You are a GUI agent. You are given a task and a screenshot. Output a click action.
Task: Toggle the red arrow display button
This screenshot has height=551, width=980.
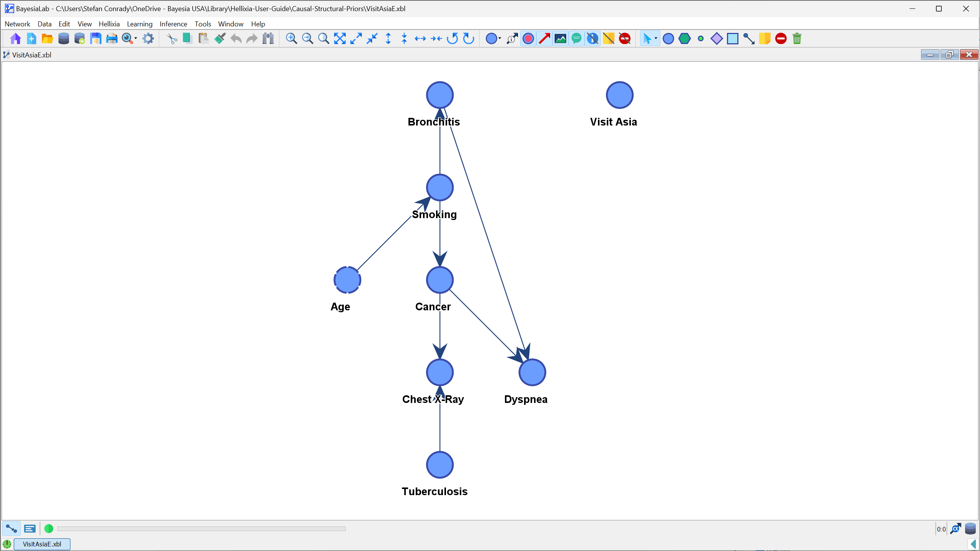tap(544, 39)
